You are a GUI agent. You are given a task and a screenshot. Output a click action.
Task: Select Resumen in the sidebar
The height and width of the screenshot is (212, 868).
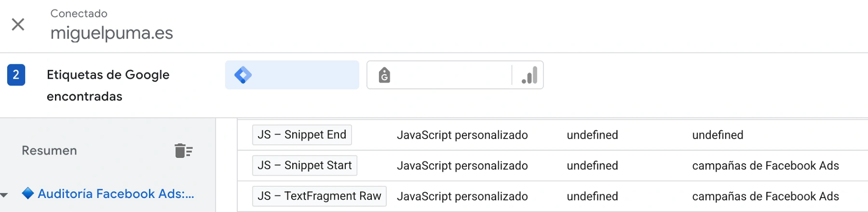pos(49,151)
